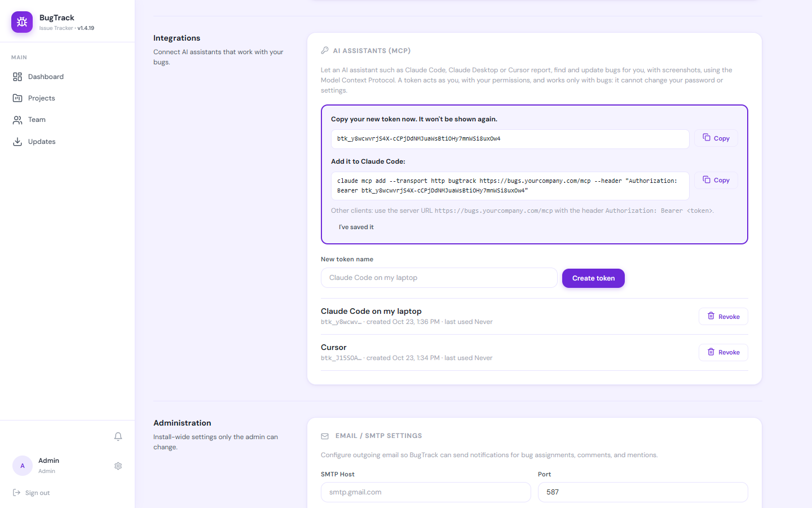Go to the Team page
This screenshot has width=812, height=508.
pyautogui.click(x=68, y=120)
